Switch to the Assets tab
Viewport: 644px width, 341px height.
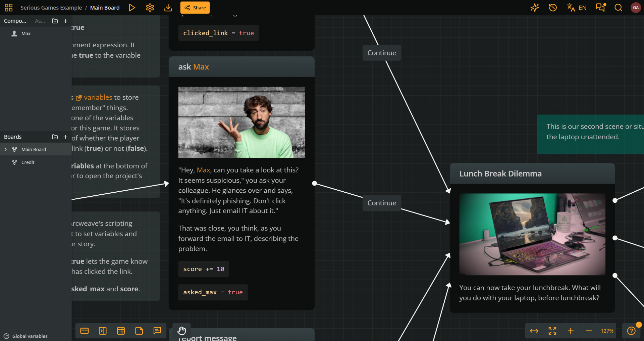point(40,21)
